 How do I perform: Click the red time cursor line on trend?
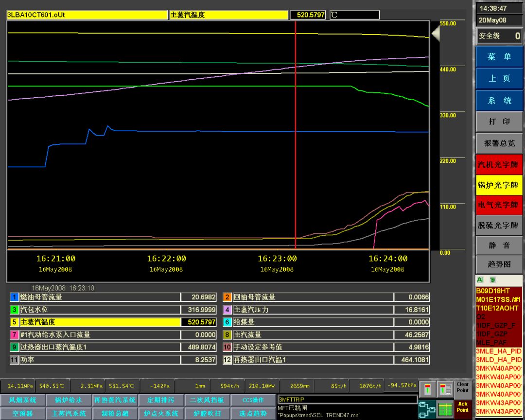[296, 134]
